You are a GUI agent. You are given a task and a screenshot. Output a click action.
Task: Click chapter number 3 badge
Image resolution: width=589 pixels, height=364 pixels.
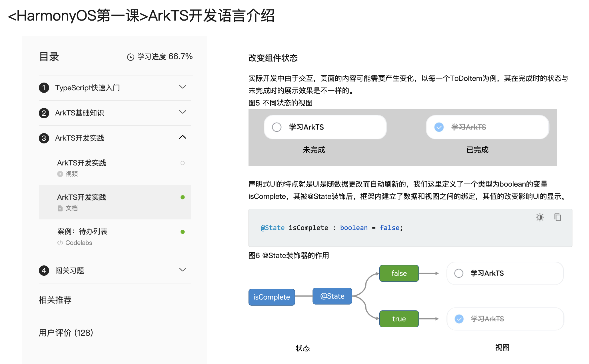click(44, 138)
